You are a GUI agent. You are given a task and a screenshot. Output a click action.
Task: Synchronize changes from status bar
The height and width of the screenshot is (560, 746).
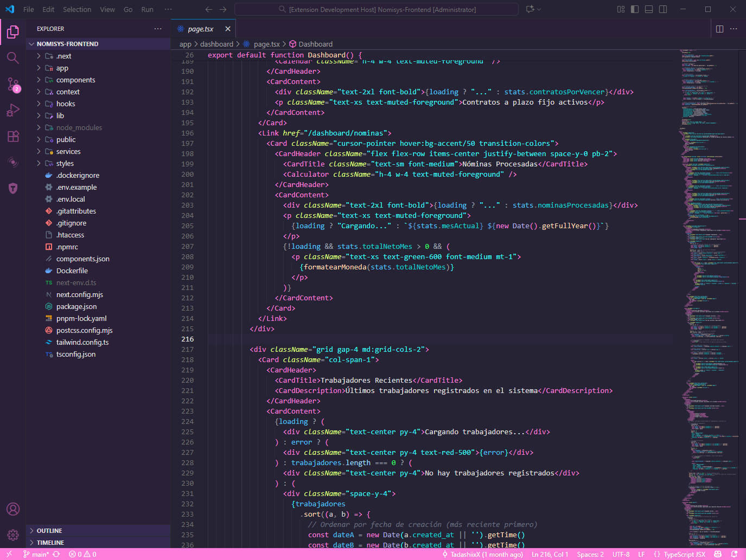[x=56, y=555]
